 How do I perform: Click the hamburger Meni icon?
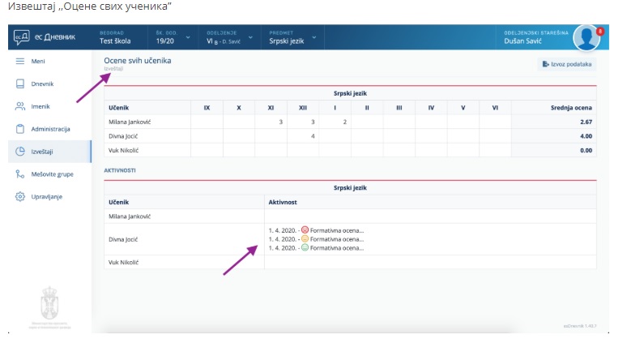(x=19, y=61)
